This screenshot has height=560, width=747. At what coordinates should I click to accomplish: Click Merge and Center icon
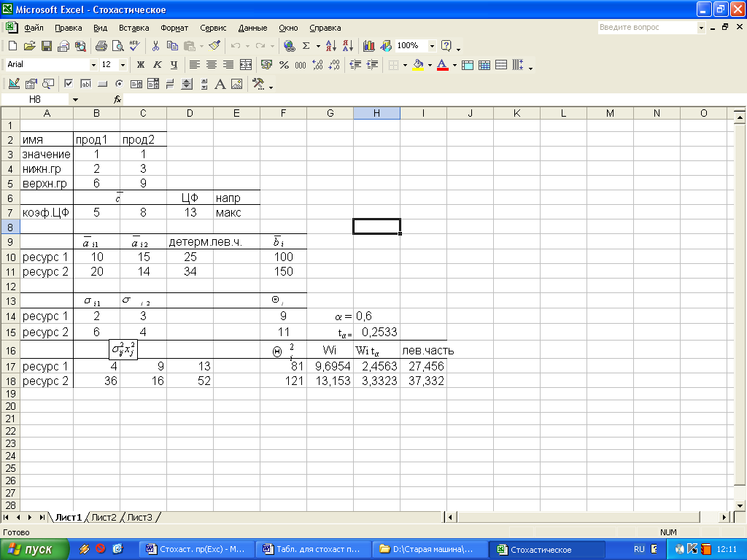click(x=246, y=65)
